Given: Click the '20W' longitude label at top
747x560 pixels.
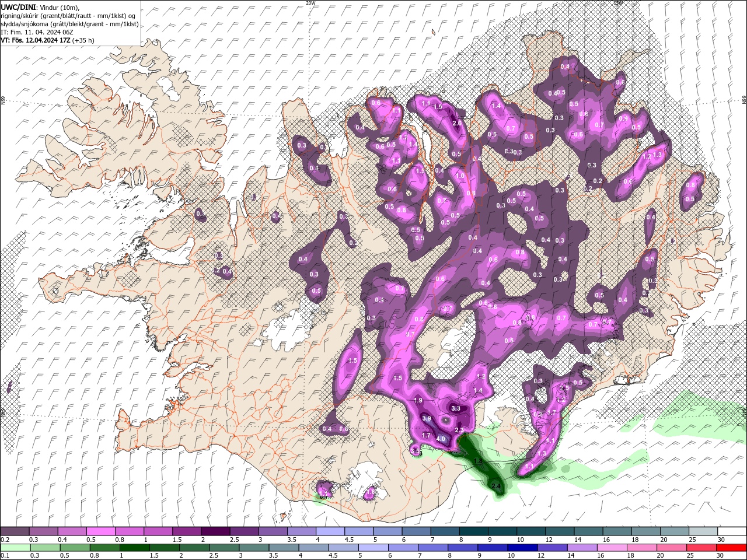Looking at the screenshot, I should tap(310, 3).
